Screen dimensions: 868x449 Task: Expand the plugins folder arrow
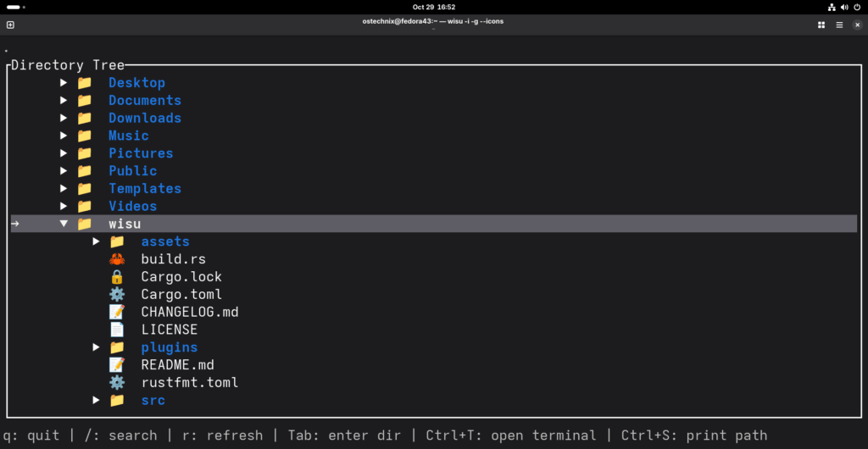97,347
